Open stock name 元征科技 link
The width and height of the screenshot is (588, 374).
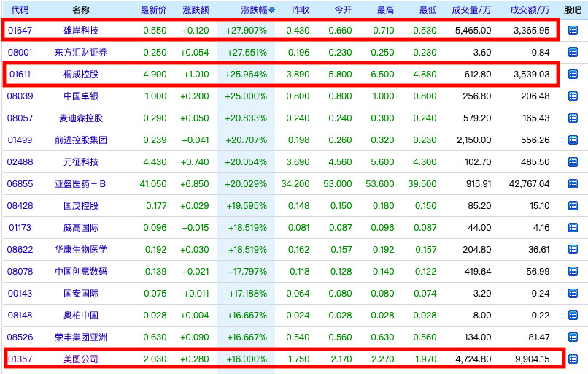coord(81,162)
